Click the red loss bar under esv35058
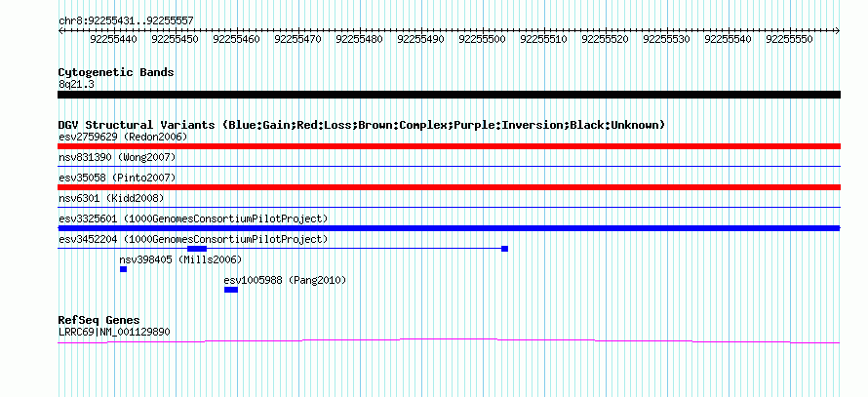The width and height of the screenshot is (868, 397). click(x=449, y=187)
